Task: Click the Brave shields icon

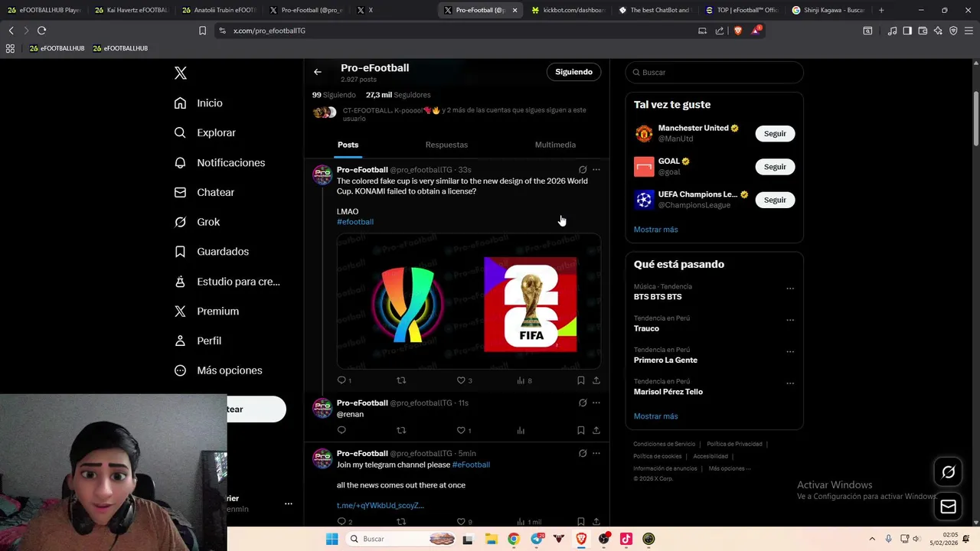Action: [738, 31]
